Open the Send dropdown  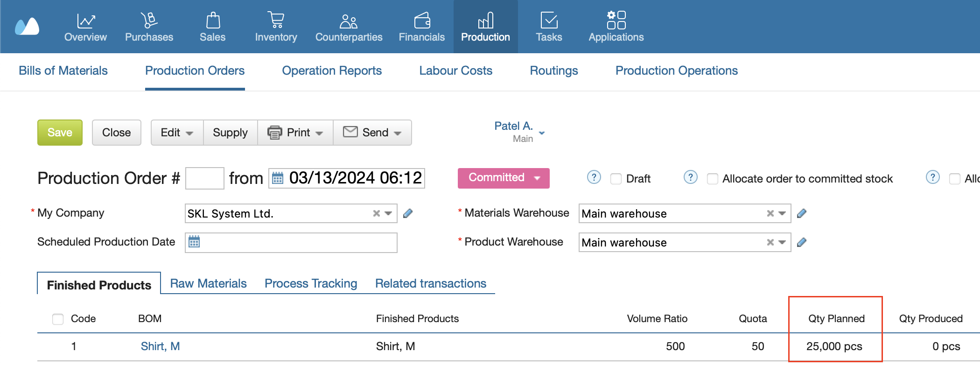(372, 133)
